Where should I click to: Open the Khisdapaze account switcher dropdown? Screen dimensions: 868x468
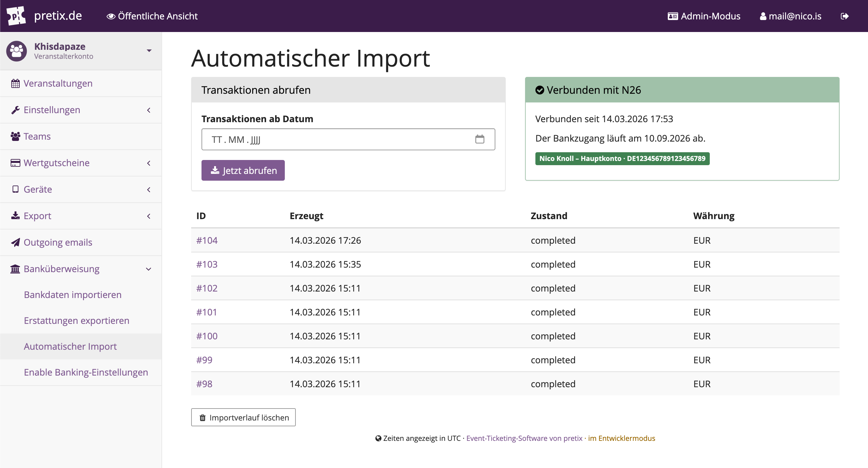pyautogui.click(x=149, y=50)
